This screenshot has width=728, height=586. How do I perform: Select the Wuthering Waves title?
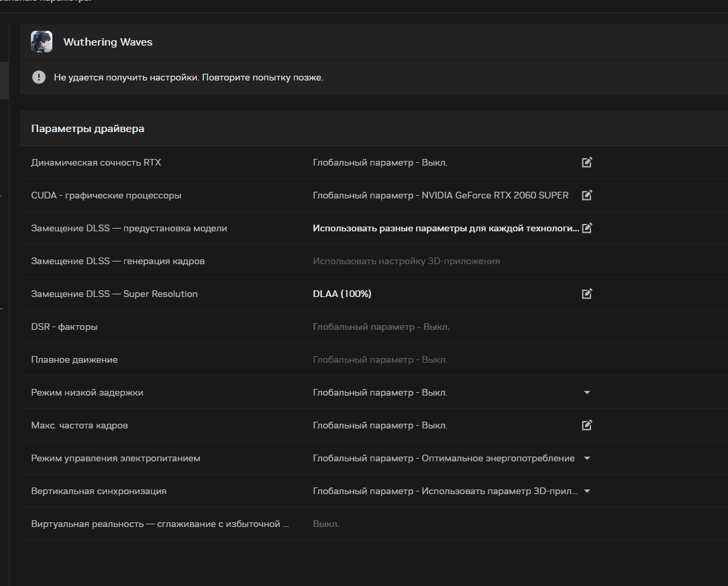[108, 42]
